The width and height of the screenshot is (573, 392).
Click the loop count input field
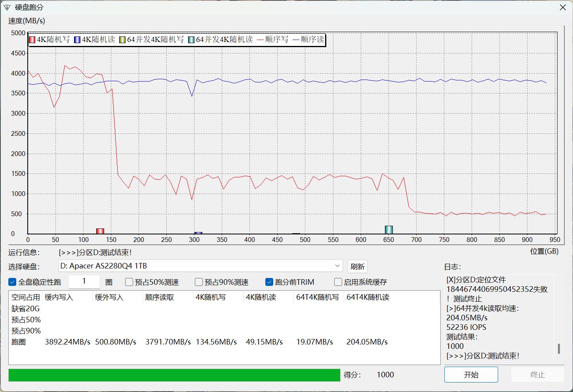coord(84,282)
